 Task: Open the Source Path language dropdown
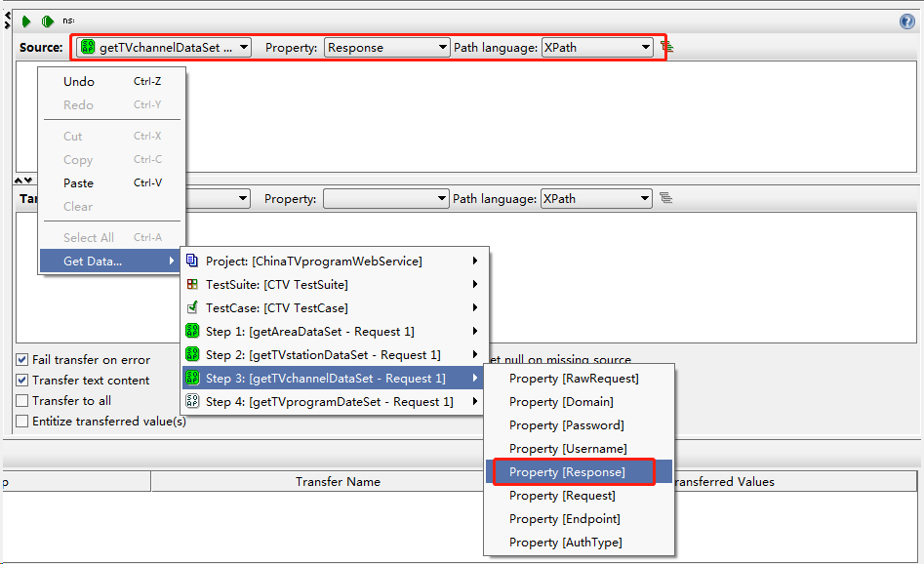(597, 47)
